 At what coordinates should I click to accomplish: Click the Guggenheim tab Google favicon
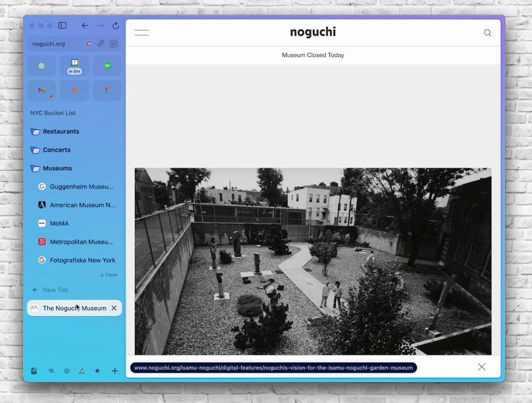click(41, 187)
